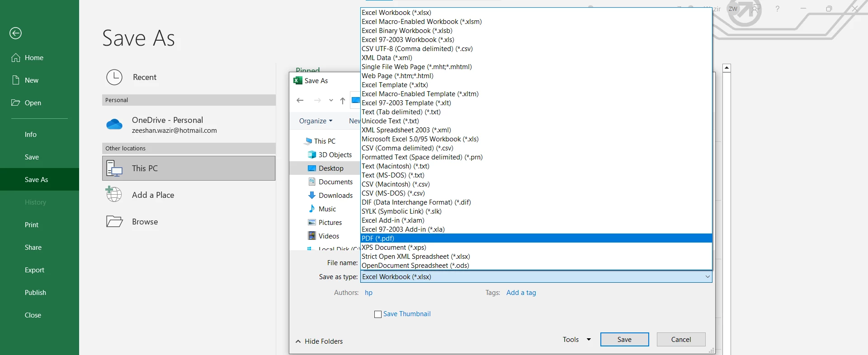Click the This PC computer icon

pyautogui.click(x=114, y=168)
